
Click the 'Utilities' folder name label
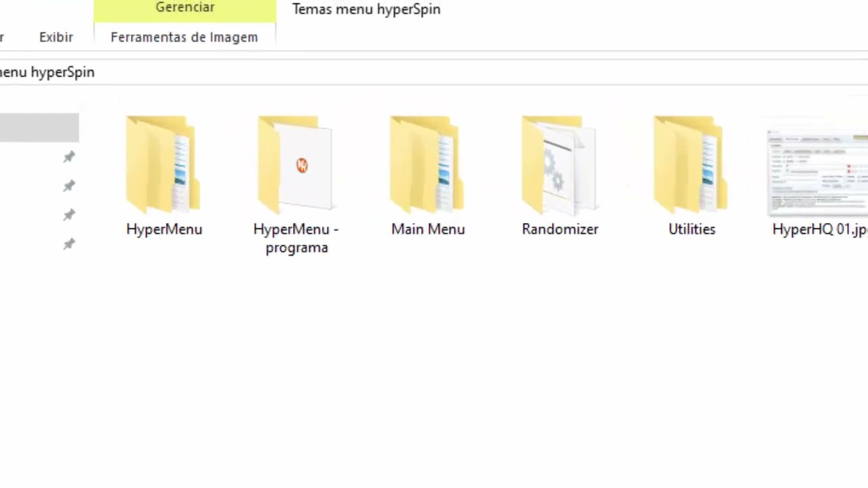pyautogui.click(x=692, y=229)
